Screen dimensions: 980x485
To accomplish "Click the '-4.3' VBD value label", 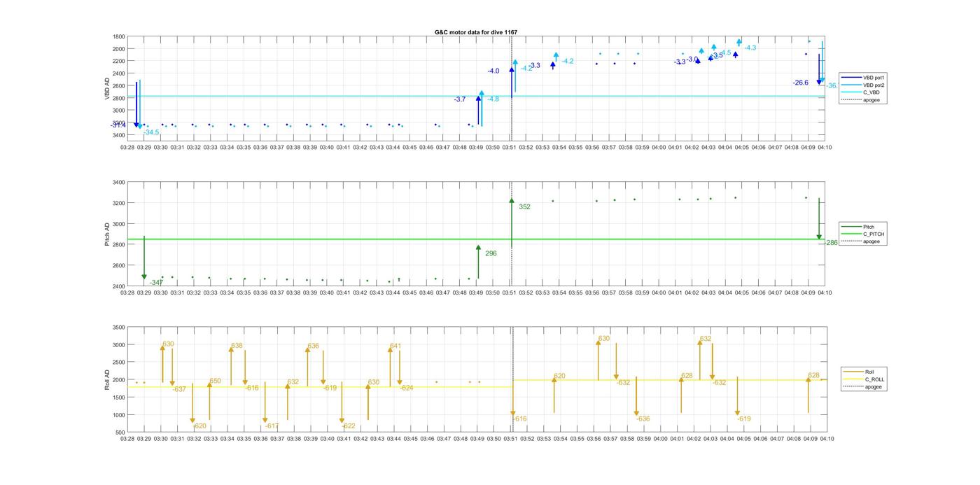I will pyautogui.click(x=750, y=48).
